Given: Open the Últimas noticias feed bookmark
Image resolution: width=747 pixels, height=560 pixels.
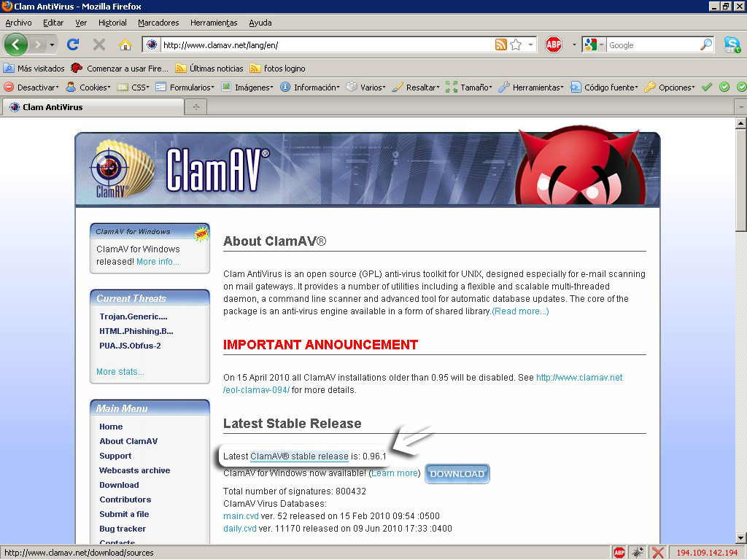Looking at the screenshot, I should click(209, 68).
